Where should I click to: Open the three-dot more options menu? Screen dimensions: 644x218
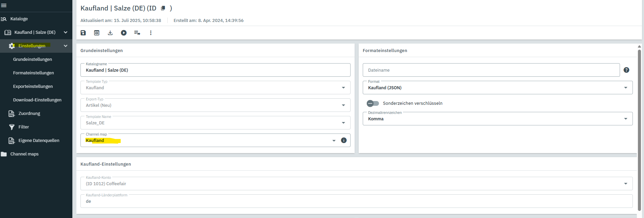[x=151, y=33]
